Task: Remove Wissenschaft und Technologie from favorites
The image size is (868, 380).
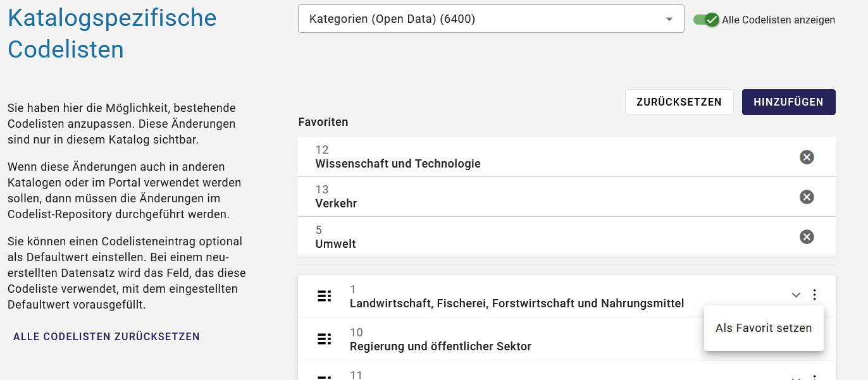Action: (806, 157)
